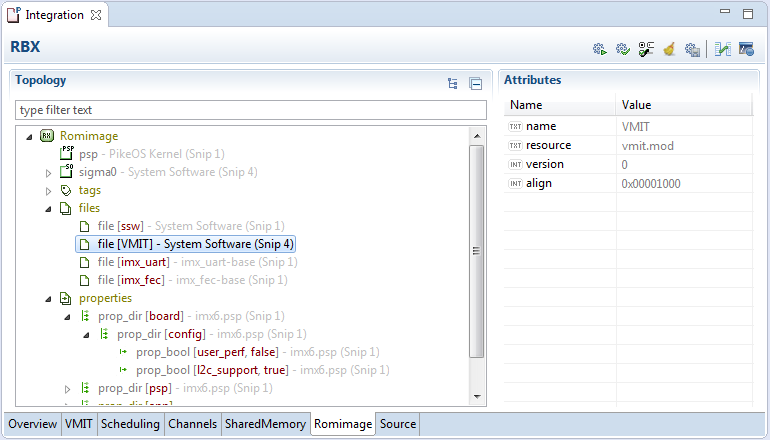Click the rightmost window toolbar icon
770x440 pixels.
click(x=746, y=48)
